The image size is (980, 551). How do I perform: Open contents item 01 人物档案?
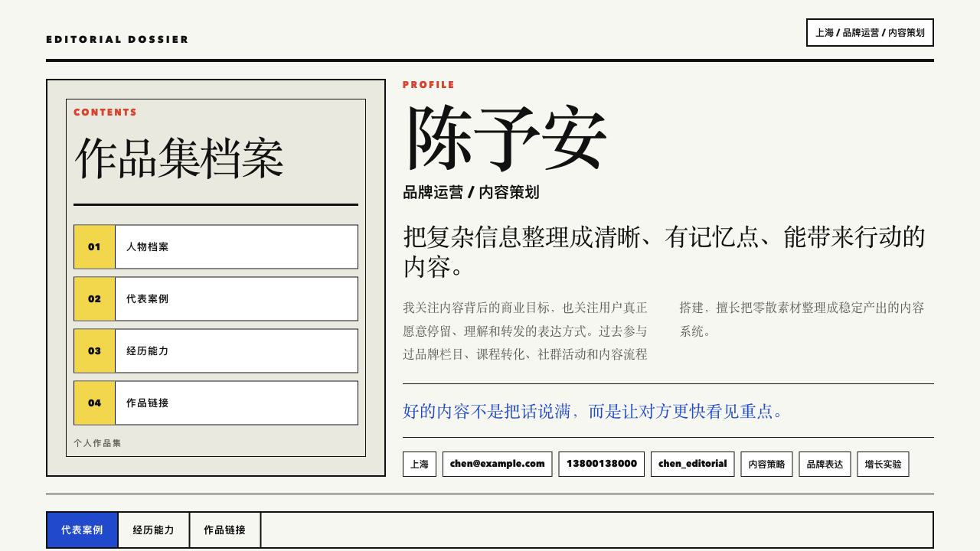click(216, 246)
